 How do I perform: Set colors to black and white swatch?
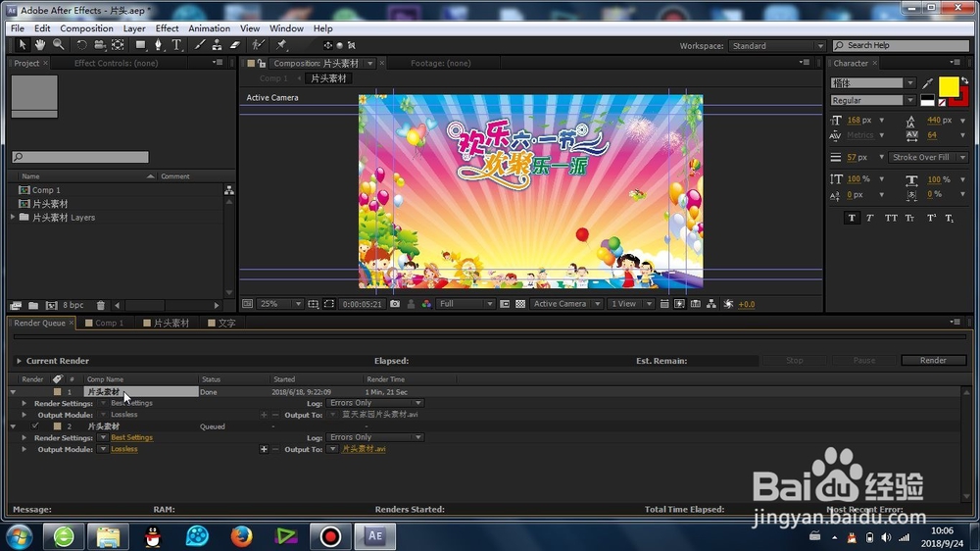click(927, 101)
